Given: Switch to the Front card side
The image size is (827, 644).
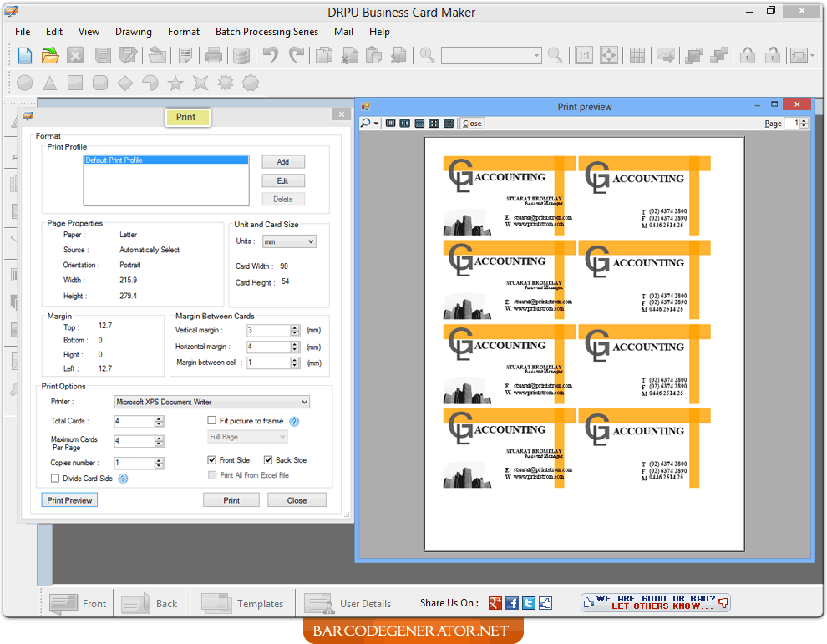Looking at the screenshot, I should click(x=78, y=603).
